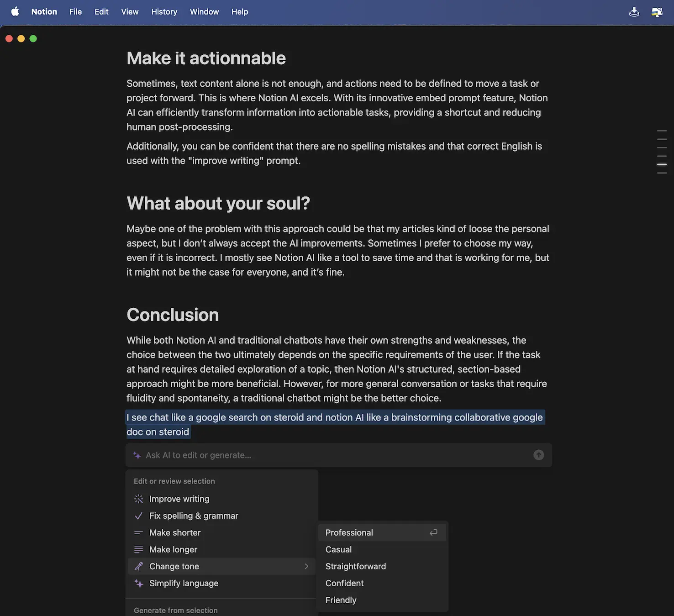
Task: Click the Make it actionable heading
Action: [206, 58]
